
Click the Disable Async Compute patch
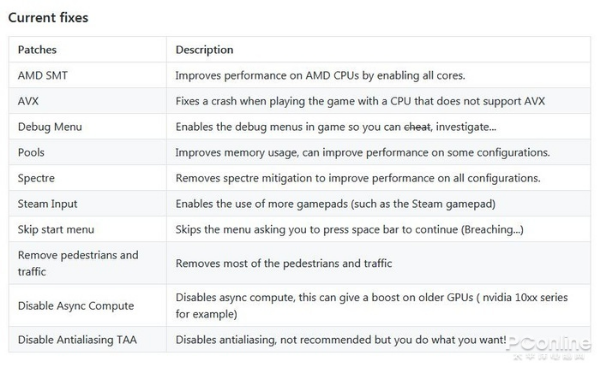pos(76,306)
